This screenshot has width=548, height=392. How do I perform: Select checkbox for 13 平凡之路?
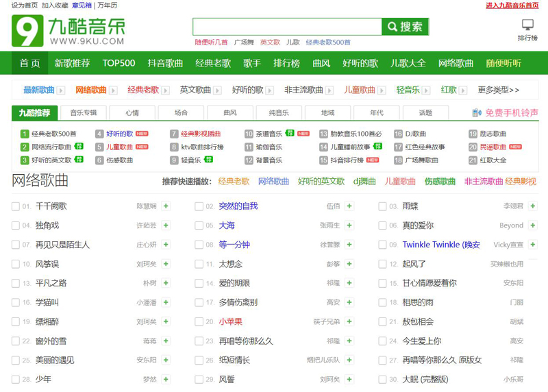tap(16, 283)
